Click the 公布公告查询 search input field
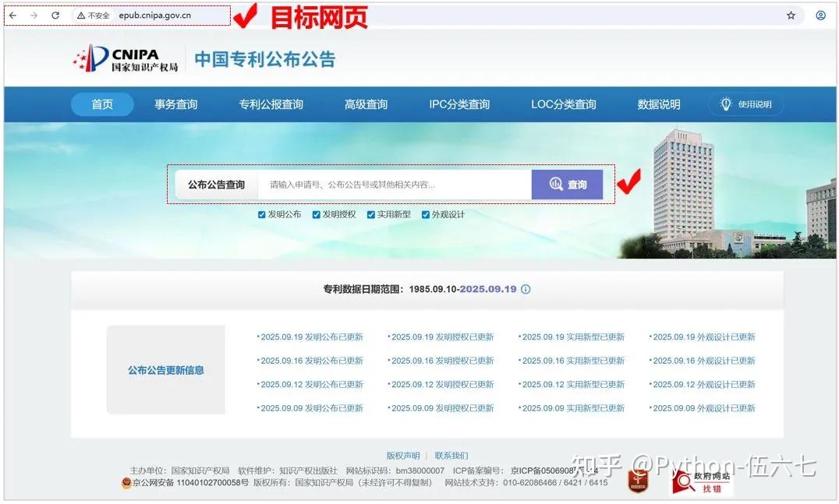839x504 pixels. [x=390, y=184]
